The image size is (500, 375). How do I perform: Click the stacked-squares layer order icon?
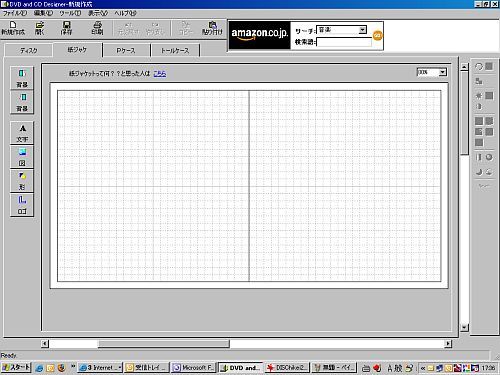point(479,81)
